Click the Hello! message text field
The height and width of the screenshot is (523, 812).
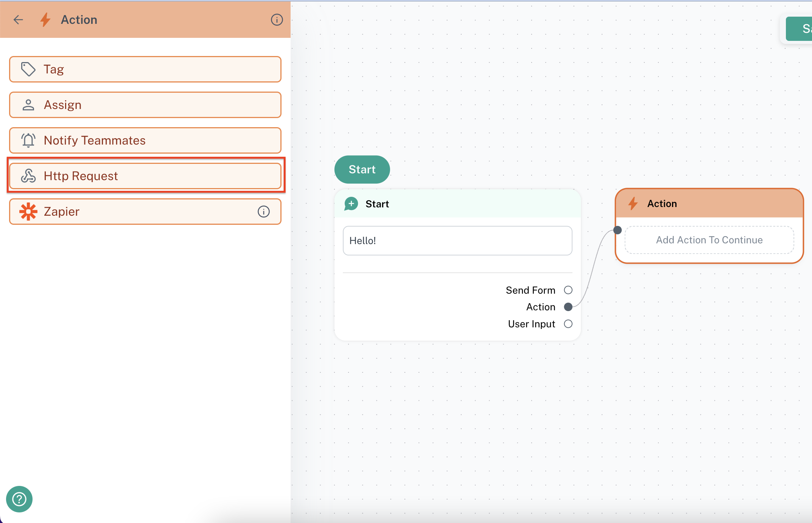click(457, 241)
